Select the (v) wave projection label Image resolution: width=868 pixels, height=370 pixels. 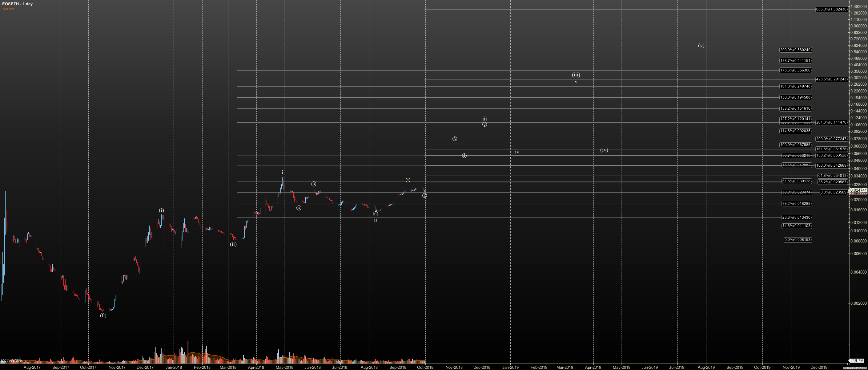point(701,46)
